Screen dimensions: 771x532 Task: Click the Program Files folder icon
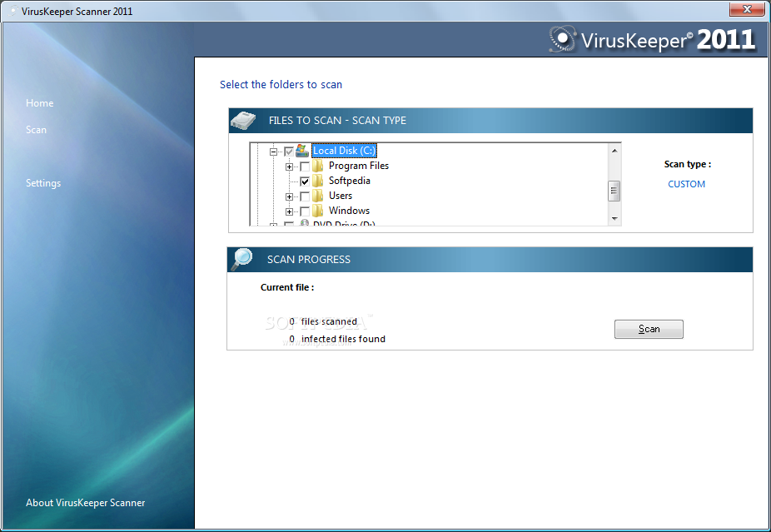click(318, 166)
